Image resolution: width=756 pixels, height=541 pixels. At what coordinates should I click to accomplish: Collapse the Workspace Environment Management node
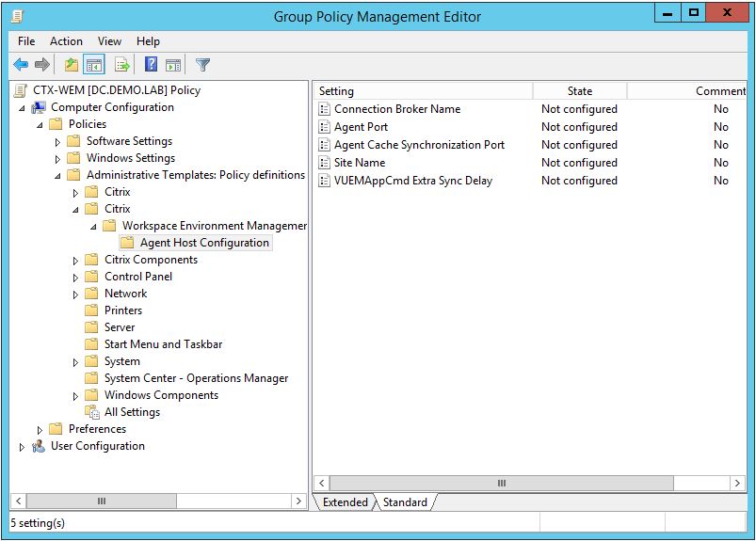pos(93,227)
